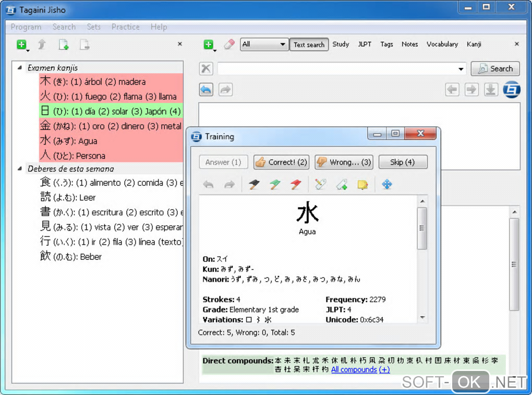Click the round Tagaini logo icon
This screenshot has width=532, height=395.
coord(512,90)
